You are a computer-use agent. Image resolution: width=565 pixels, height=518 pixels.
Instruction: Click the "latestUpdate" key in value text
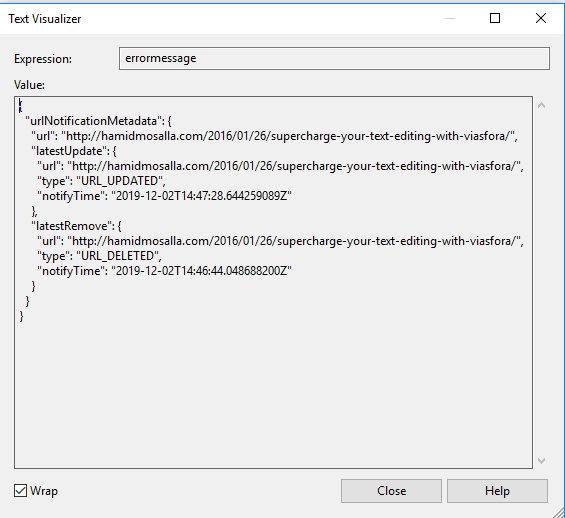(x=70, y=151)
